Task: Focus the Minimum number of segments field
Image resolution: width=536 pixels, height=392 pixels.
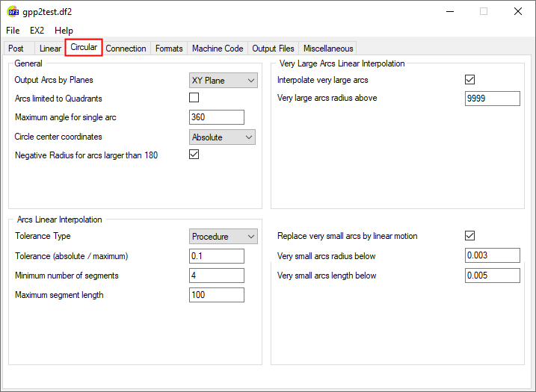Action: (217, 276)
